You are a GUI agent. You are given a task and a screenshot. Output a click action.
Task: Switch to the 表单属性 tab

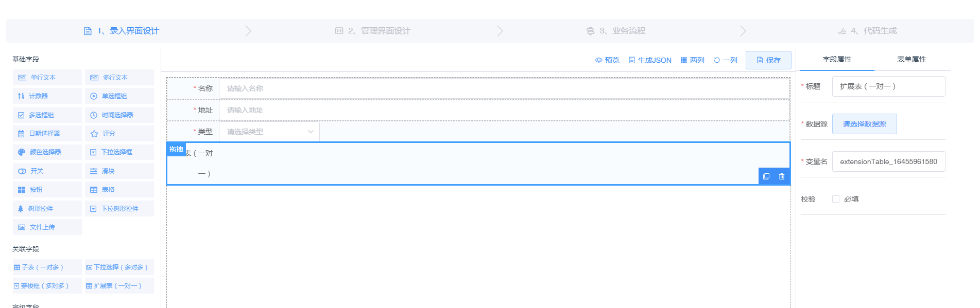click(x=912, y=60)
